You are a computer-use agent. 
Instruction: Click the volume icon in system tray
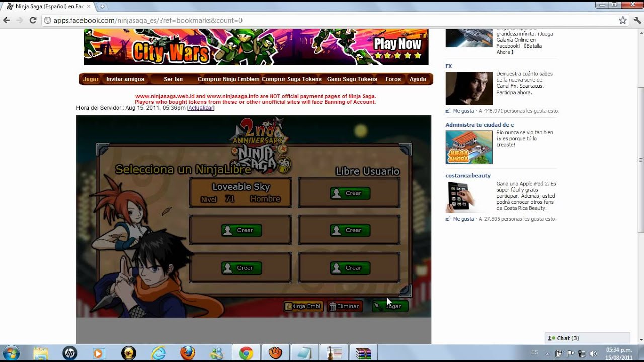pos(593,353)
